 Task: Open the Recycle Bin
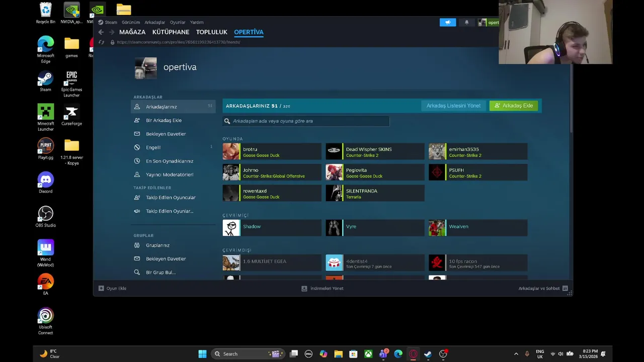click(x=45, y=13)
